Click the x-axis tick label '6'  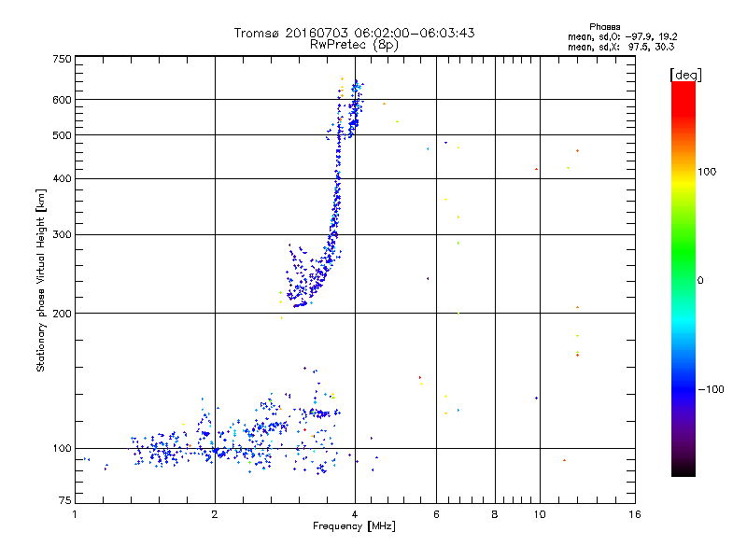click(436, 514)
